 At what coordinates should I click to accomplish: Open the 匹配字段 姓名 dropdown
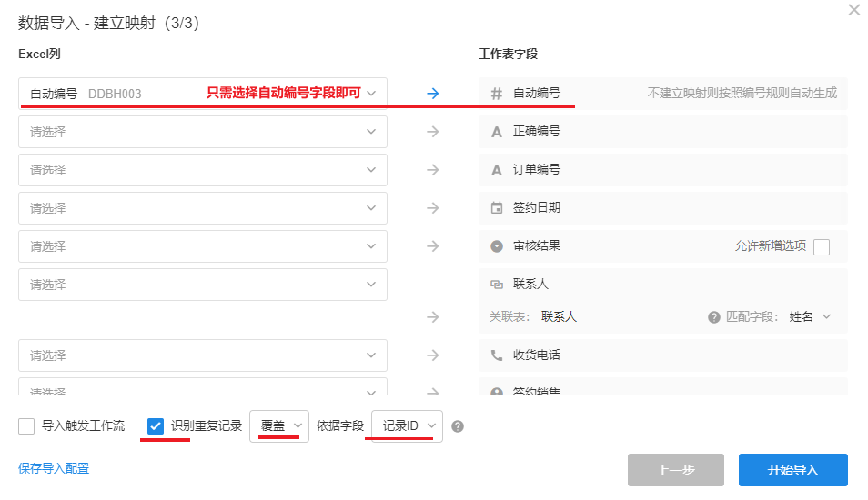810,317
